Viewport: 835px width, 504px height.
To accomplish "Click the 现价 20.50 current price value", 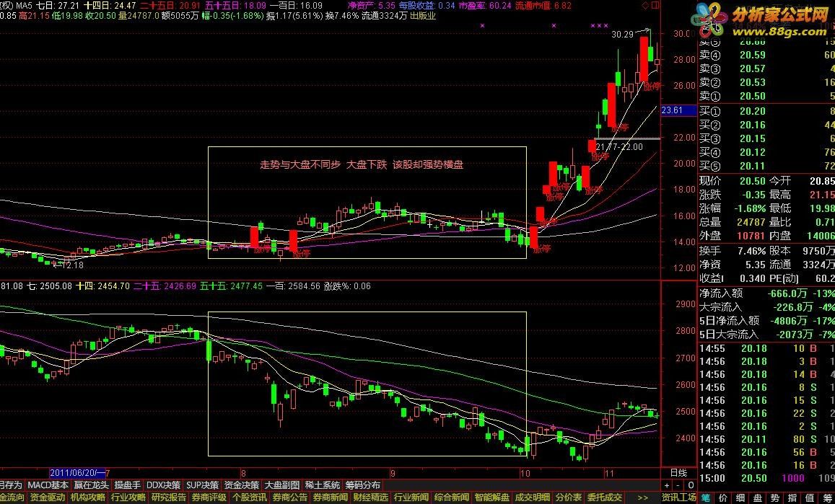I will click(x=753, y=182).
